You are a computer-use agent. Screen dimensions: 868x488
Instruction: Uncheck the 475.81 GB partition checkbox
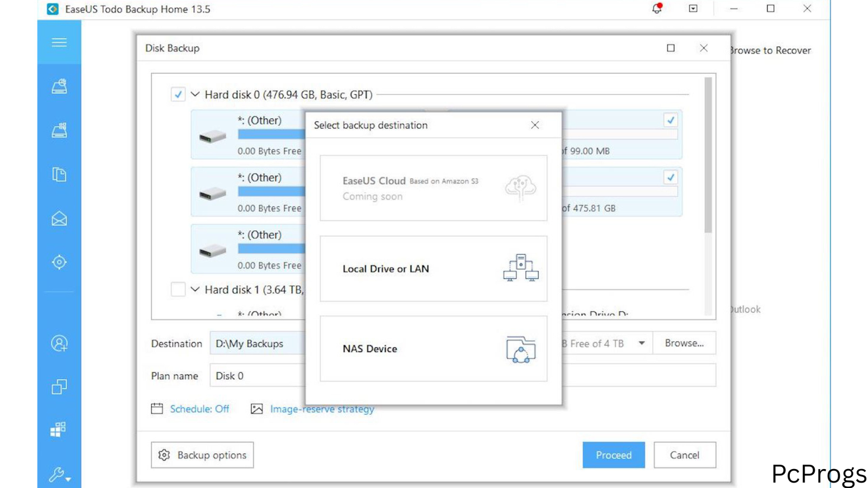(671, 177)
